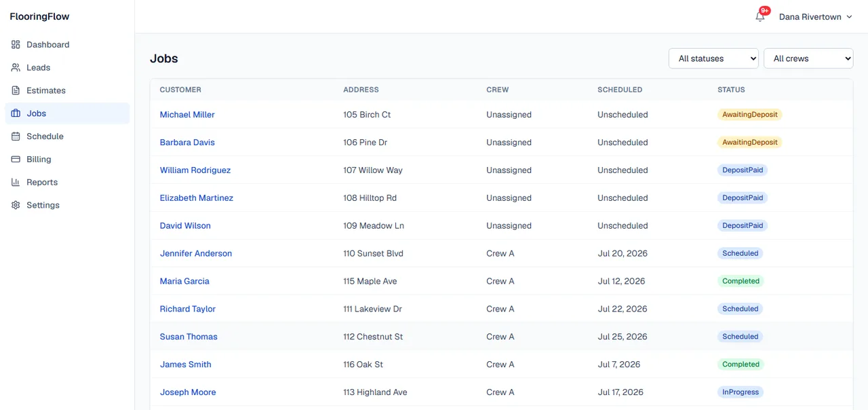868x410 pixels.
Task: Click the Reports bar chart icon
Action: pyautogui.click(x=16, y=182)
